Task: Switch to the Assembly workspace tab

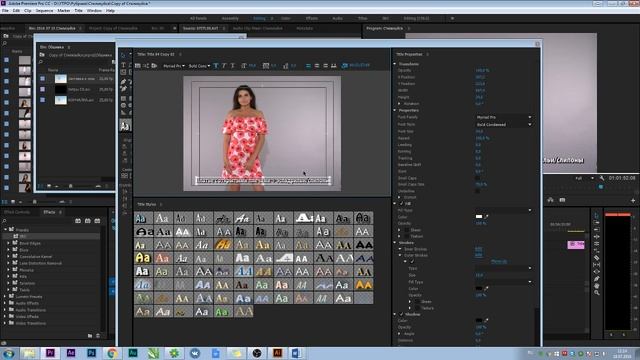Action: [x=230, y=18]
